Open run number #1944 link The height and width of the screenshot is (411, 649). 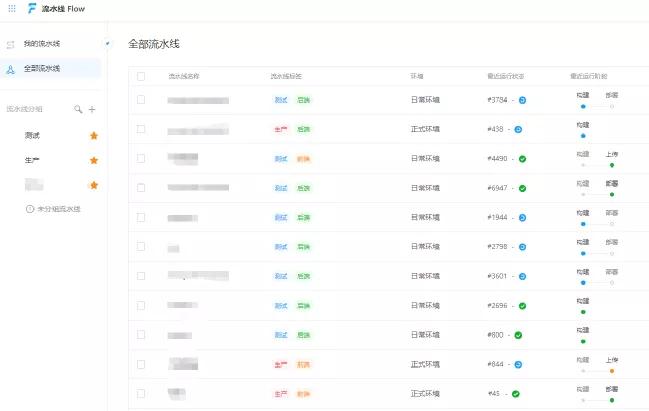497,217
